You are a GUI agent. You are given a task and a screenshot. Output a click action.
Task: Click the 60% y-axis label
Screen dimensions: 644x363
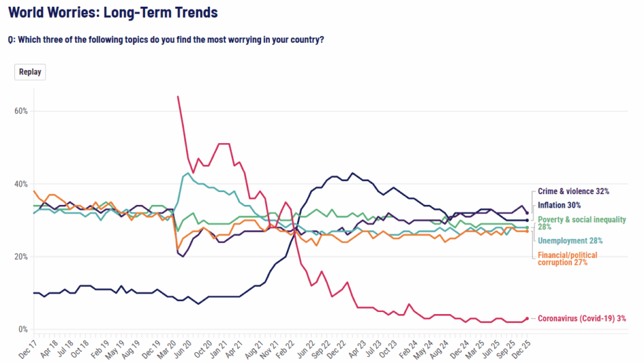coord(21,111)
